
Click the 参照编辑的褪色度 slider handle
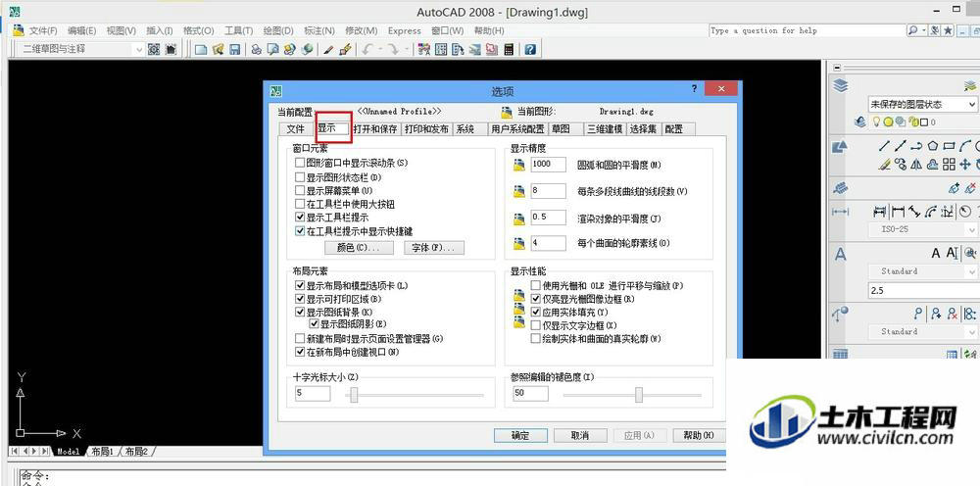639,395
